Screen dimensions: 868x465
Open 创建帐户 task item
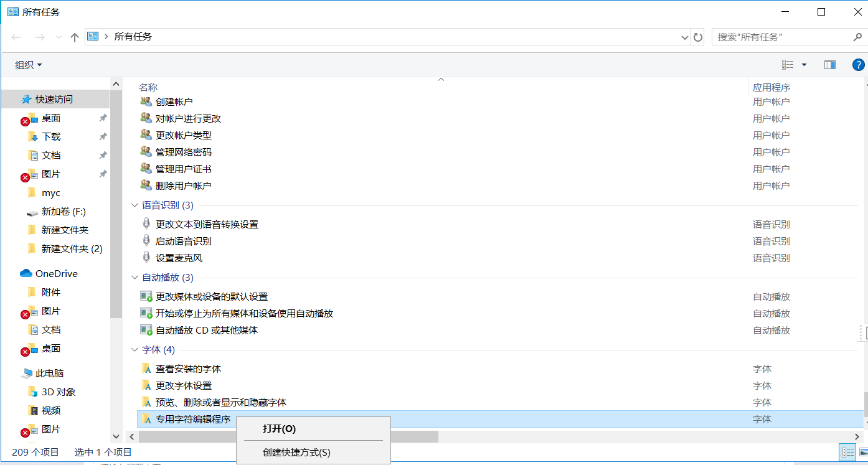(x=174, y=101)
